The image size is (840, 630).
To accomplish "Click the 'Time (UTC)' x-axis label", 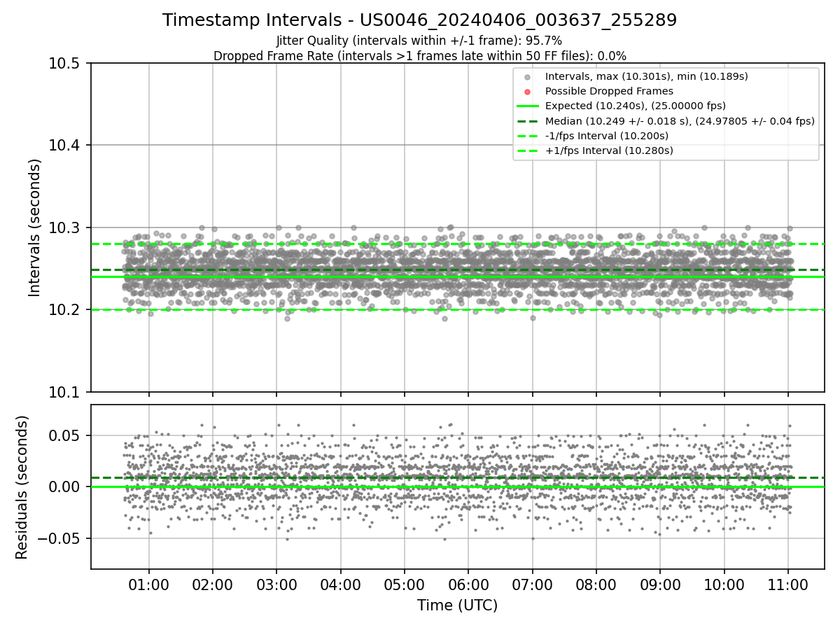I will pos(457,605).
